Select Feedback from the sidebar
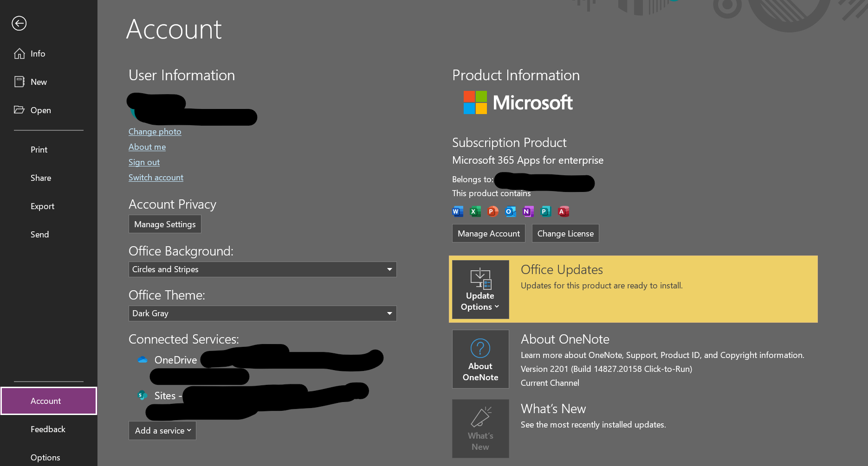 pyautogui.click(x=48, y=429)
